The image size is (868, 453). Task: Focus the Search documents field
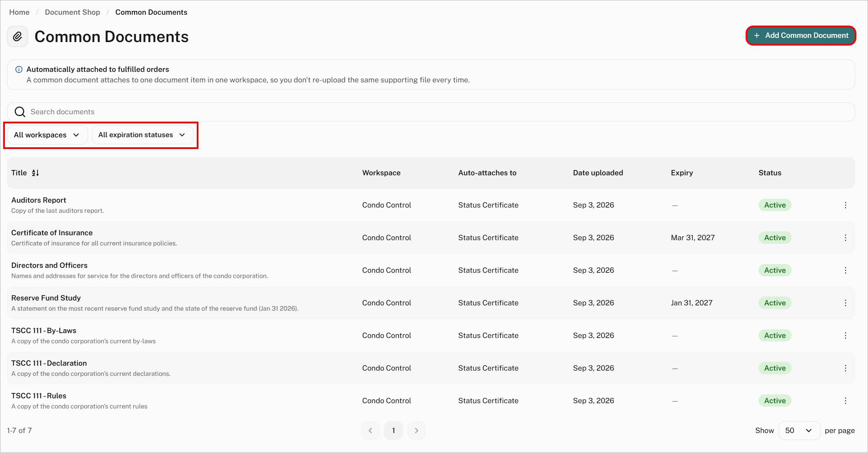[431, 112]
